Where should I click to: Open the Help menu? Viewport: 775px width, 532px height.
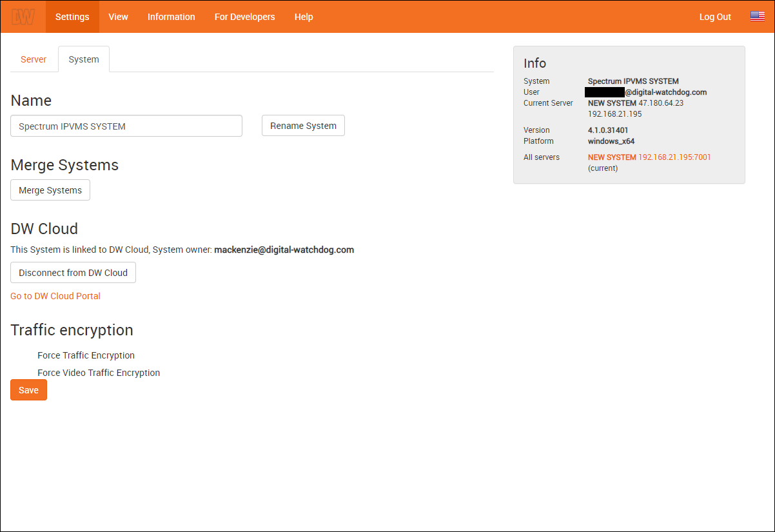point(304,17)
